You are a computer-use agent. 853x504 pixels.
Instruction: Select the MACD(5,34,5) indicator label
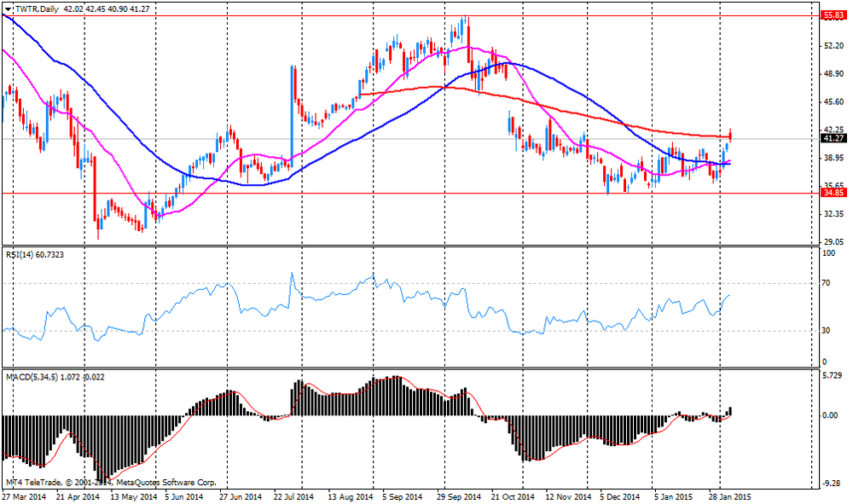[x=55, y=377]
